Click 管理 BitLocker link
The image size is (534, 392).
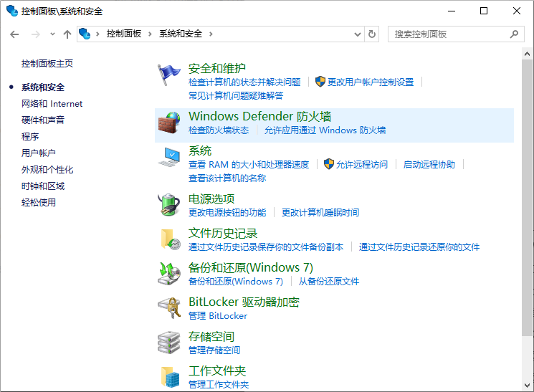pos(218,316)
